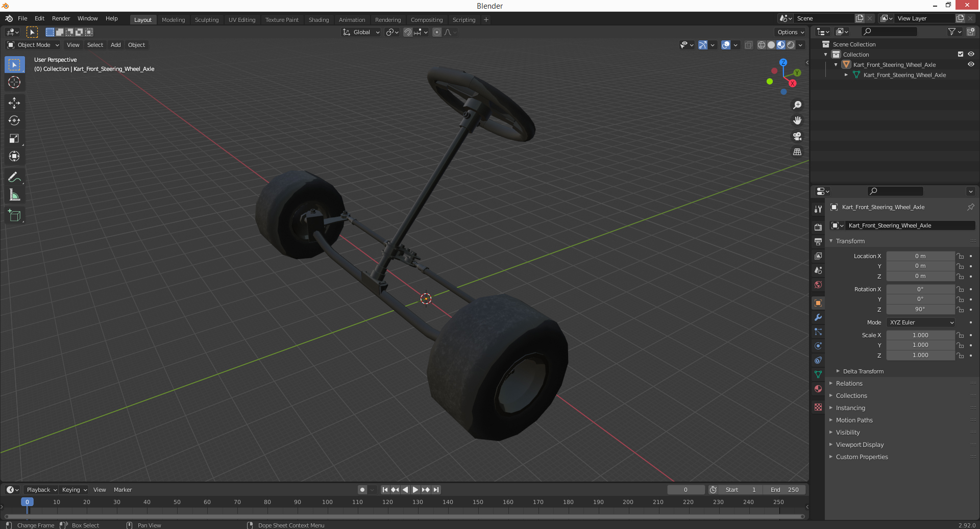
Task: Open the Global transform orientation dropdown
Action: coord(361,32)
